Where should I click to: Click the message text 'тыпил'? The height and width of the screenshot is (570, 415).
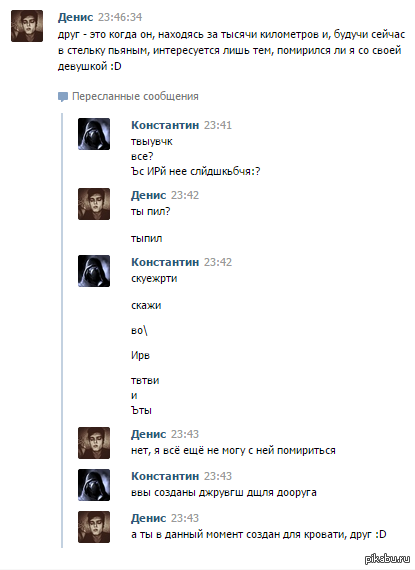[x=146, y=239]
